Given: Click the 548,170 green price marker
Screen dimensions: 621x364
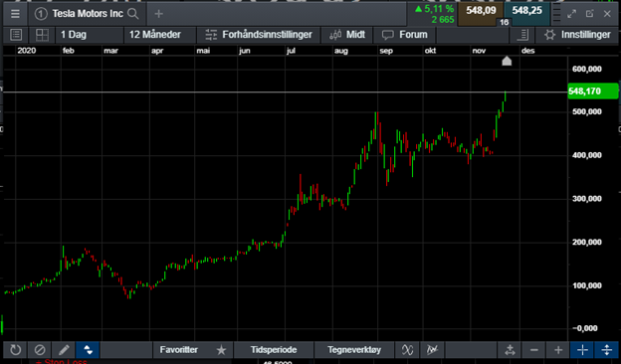Looking at the screenshot, I should 592,91.
